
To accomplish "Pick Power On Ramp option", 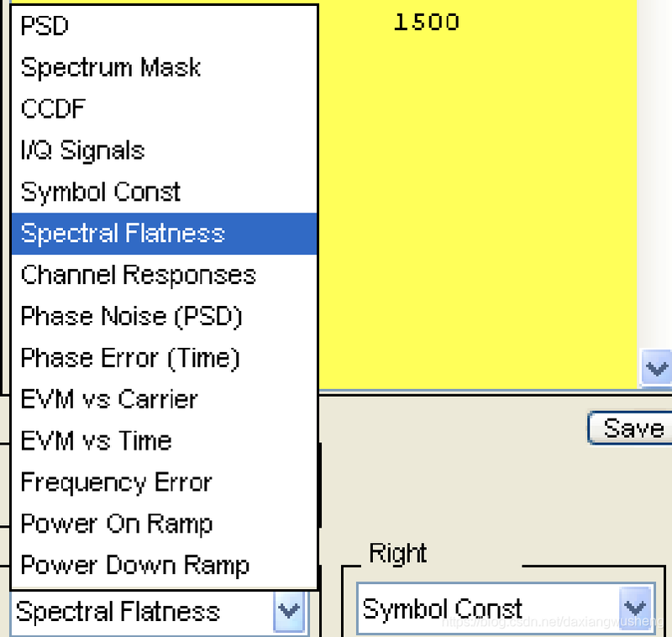I will pyautogui.click(x=164, y=524).
